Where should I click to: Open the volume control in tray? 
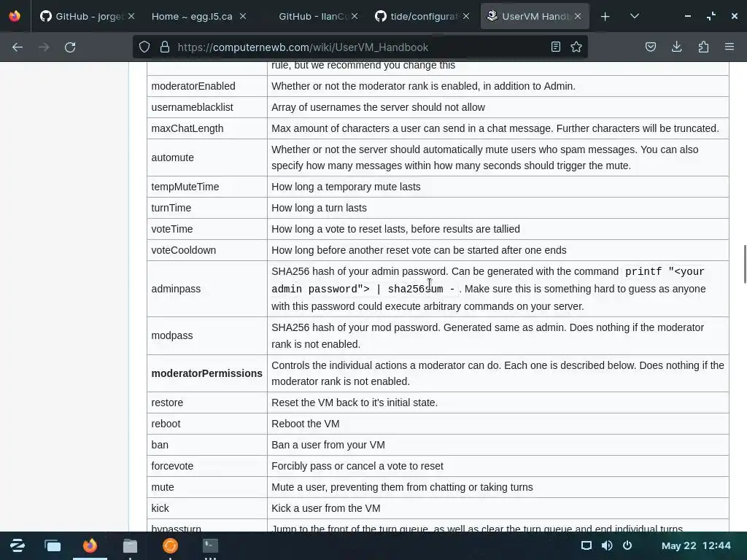[607, 545]
